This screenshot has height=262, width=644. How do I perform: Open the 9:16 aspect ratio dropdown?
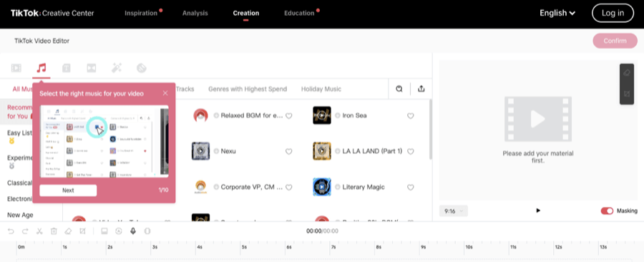(x=454, y=211)
